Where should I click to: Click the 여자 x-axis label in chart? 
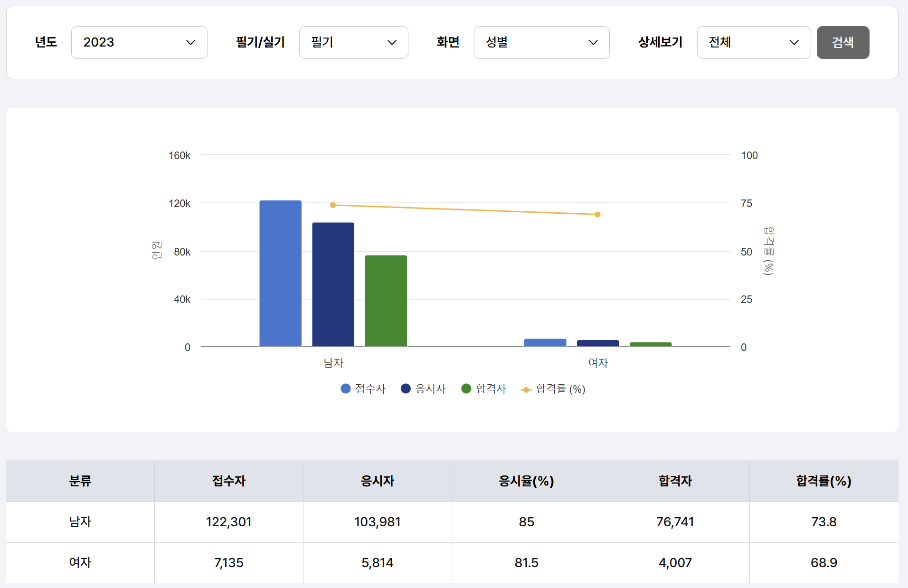[x=598, y=363]
